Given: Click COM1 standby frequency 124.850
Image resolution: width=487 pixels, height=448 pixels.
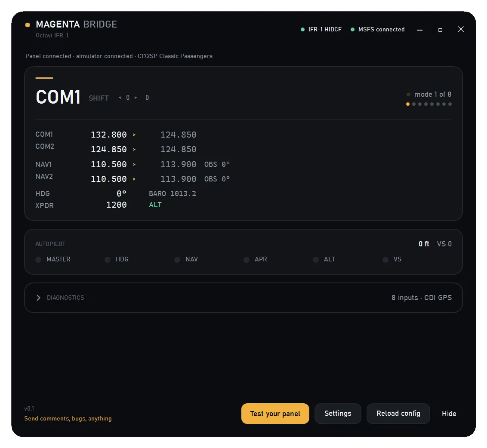Looking at the screenshot, I should (178, 135).
